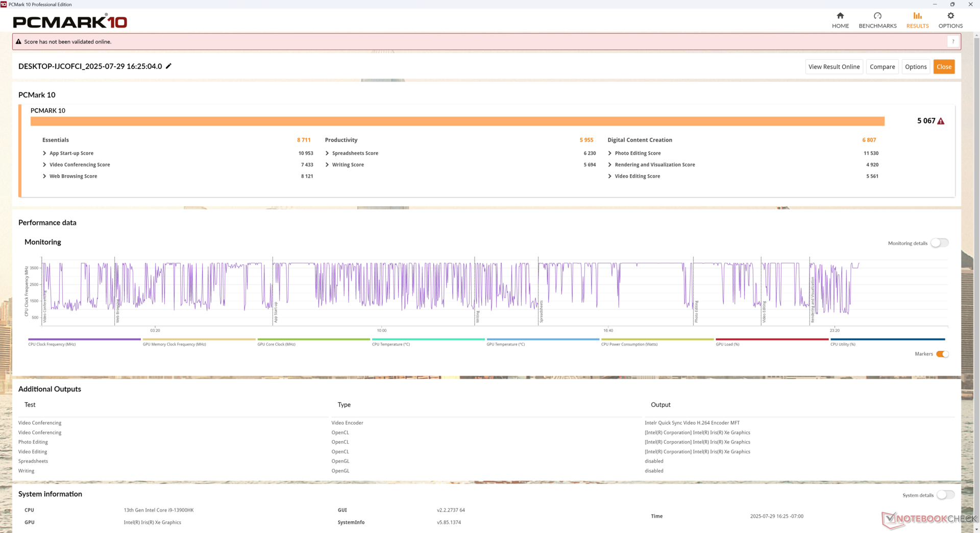Click the Essentials score 8 711
This screenshot has height=533, width=980.
304,140
